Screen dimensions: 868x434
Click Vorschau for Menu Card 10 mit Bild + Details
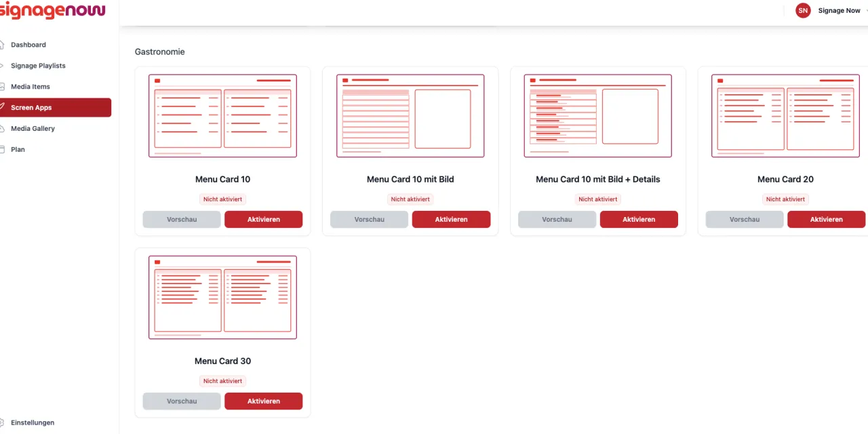click(557, 220)
